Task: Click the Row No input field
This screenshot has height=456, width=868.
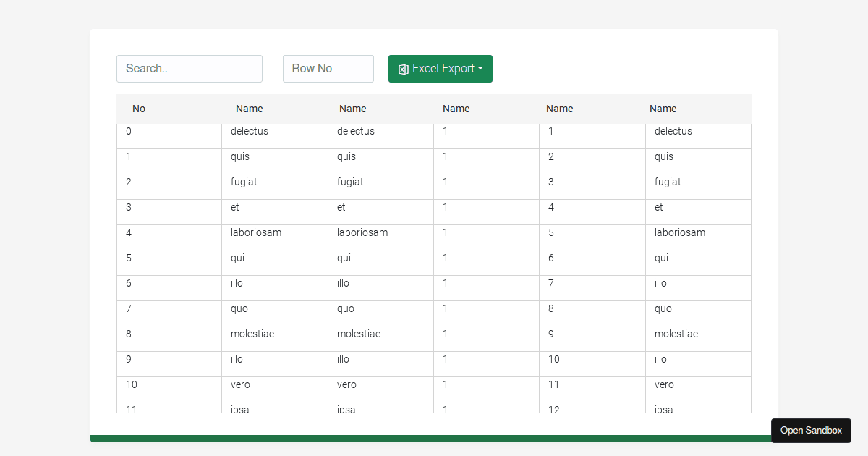Action: click(x=328, y=68)
